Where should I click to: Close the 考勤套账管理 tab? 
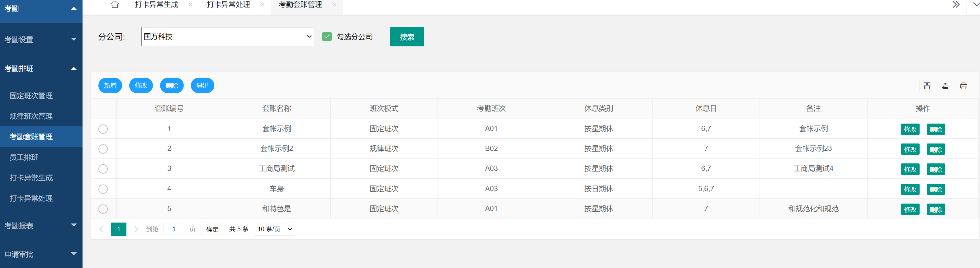(x=334, y=5)
